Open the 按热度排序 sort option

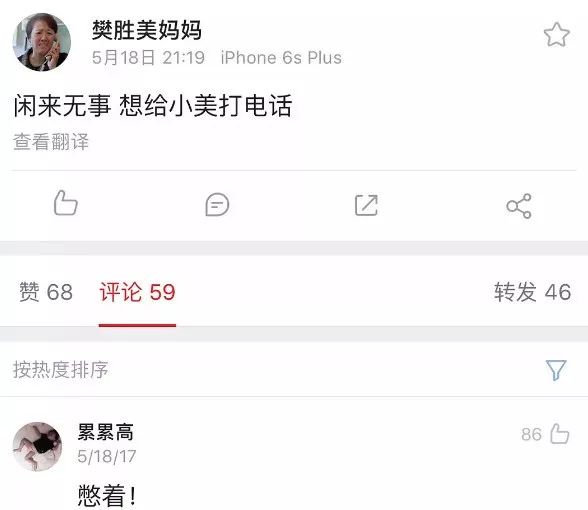pyautogui.click(x=61, y=370)
